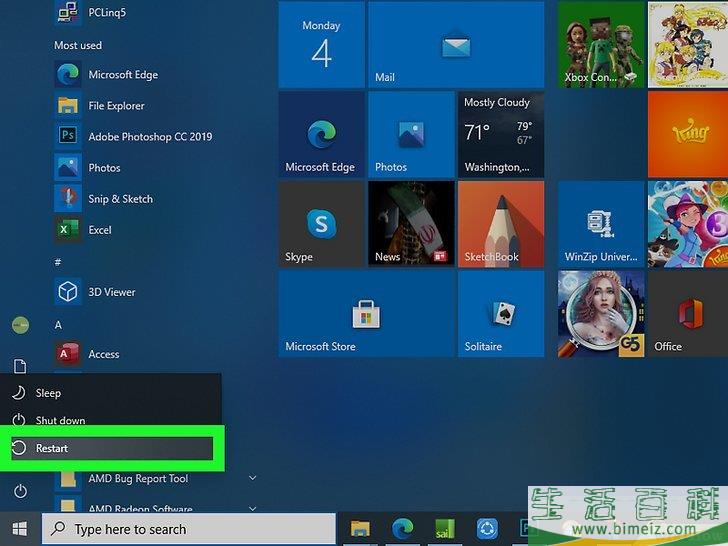Image resolution: width=728 pixels, height=546 pixels.
Task: Open the Xbox Console Companion tile
Action: tap(601, 45)
